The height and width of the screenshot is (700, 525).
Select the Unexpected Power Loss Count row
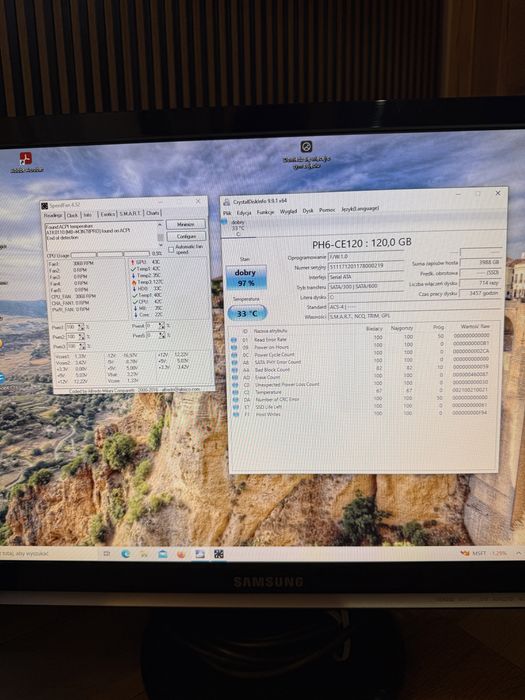(x=362, y=383)
